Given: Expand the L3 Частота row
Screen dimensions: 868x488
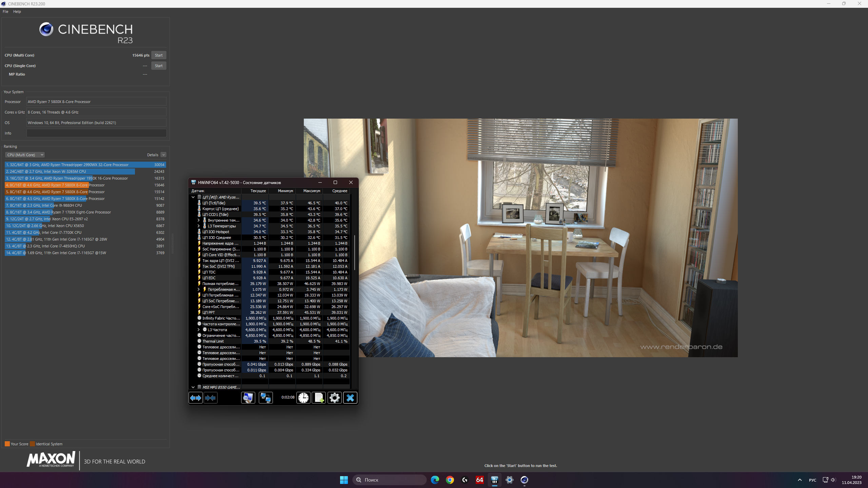Looking at the screenshot, I should [x=199, y=330].
